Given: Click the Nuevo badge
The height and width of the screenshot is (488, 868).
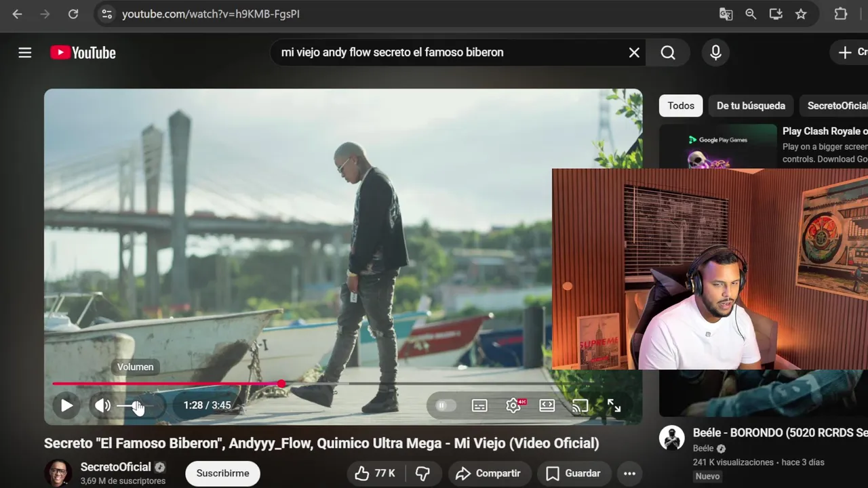Looking at the screenshot, I should pyautogui.click(x=707, y=476).
